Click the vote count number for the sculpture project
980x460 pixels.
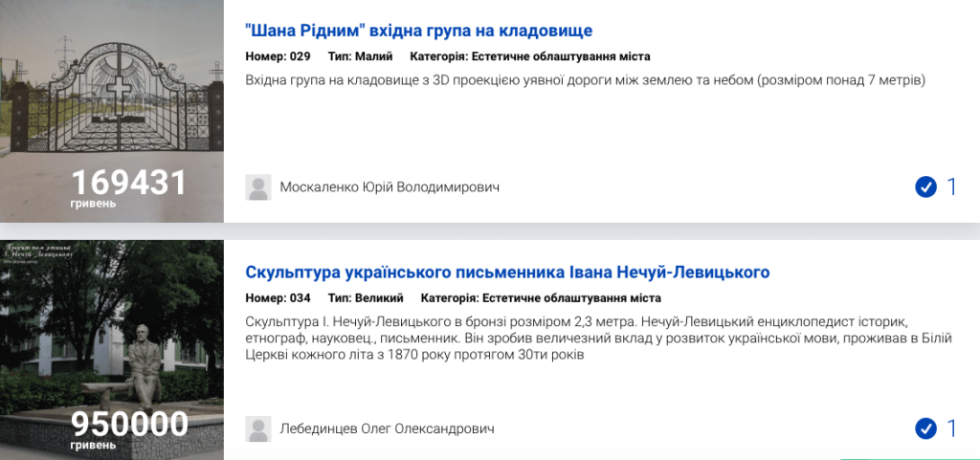951,427
